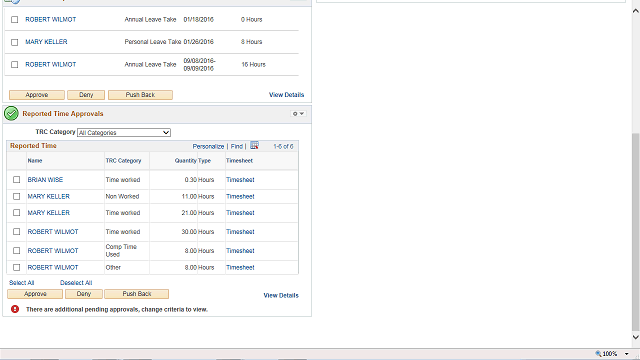Sort by Type column header
Screen dimensions: 640x360
204,161
